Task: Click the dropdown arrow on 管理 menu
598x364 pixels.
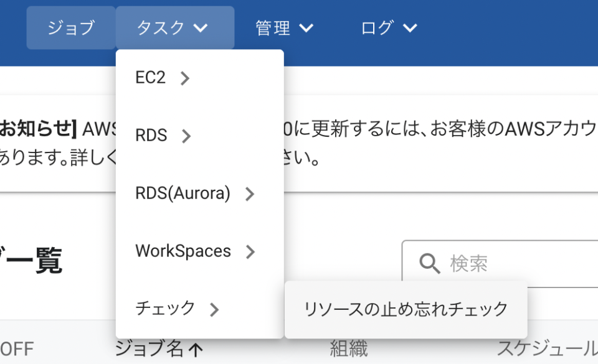Action: 306,27
